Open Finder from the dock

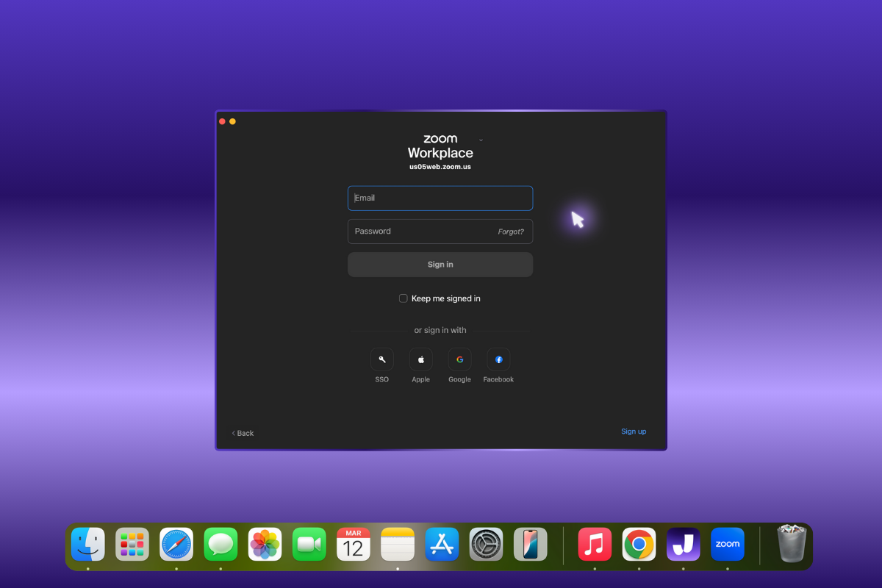pyautogui.click(x=88, y=545)
